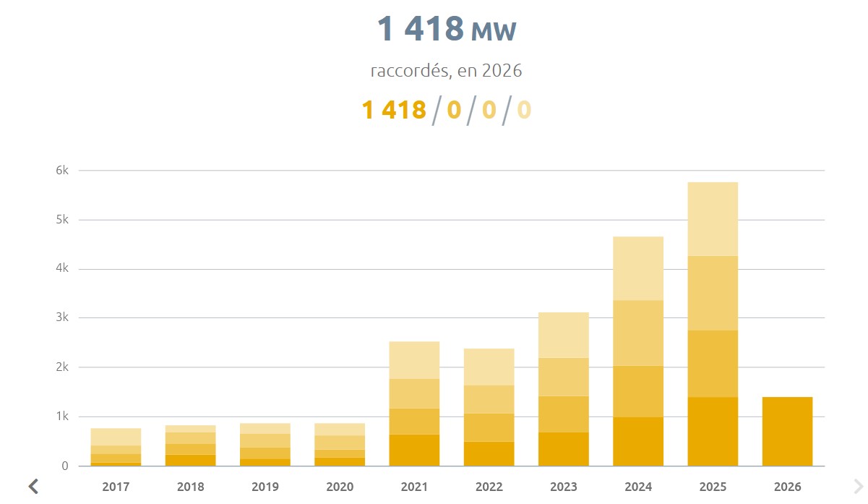Select the 2022 bar's darkest segment
The height and width of the screenshot is (504, 868).
point(489,453)
